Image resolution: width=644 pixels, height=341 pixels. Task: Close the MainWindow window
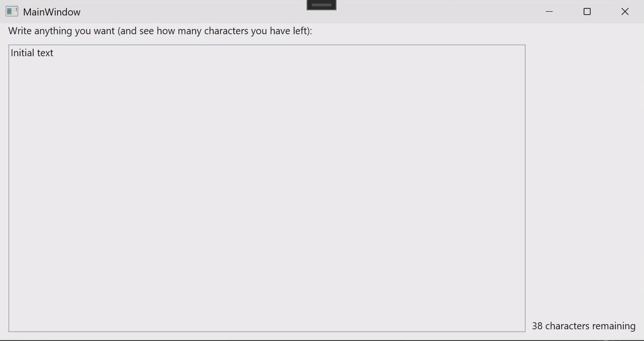[625, 12]
